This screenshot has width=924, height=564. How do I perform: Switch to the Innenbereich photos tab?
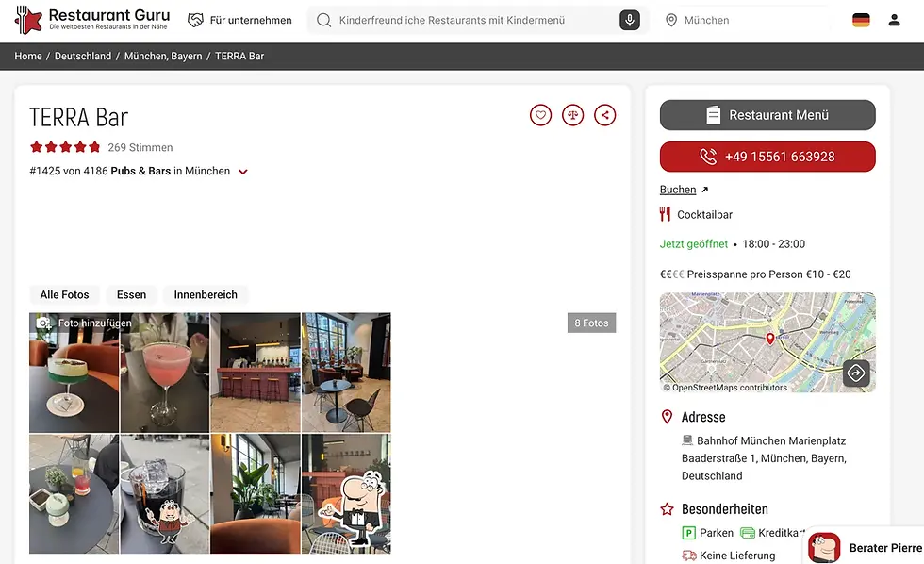(x=206, y=294)
